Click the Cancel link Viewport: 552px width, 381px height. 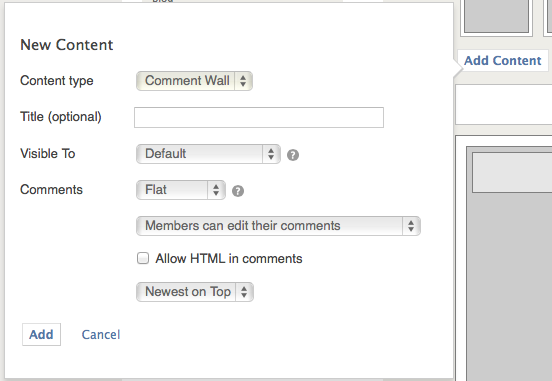coord(101,335)
